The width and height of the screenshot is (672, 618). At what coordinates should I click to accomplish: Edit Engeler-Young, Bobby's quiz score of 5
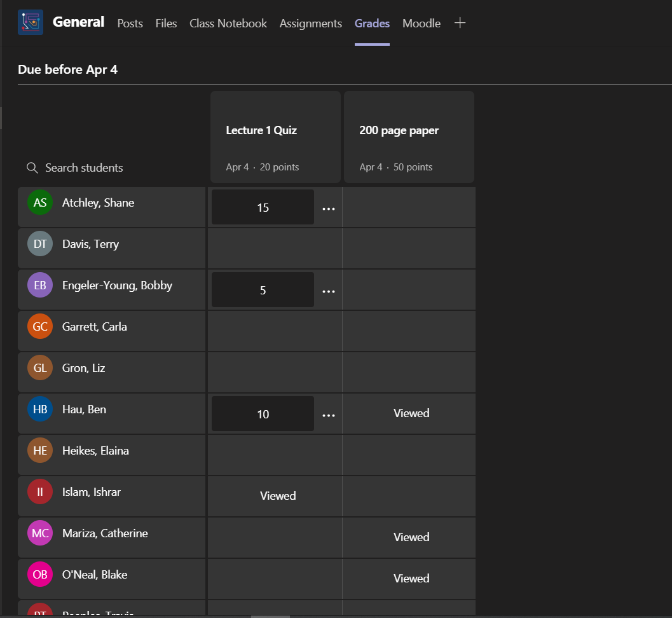263,290
